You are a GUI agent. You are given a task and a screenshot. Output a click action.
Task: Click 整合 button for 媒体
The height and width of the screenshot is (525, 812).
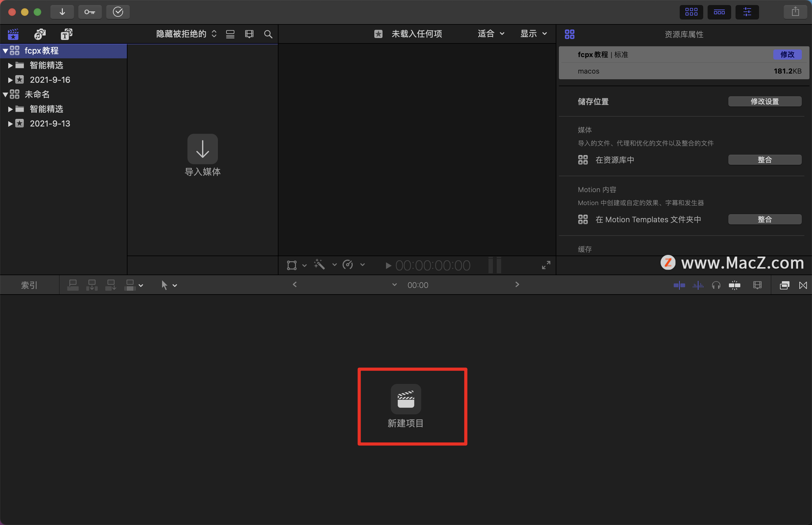[765, 160]
